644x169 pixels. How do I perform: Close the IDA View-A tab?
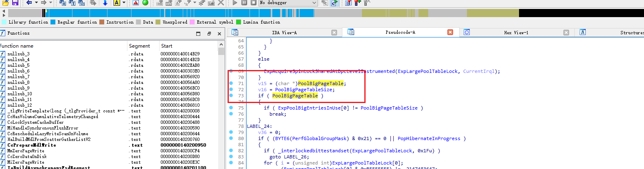tap(334, 33)
